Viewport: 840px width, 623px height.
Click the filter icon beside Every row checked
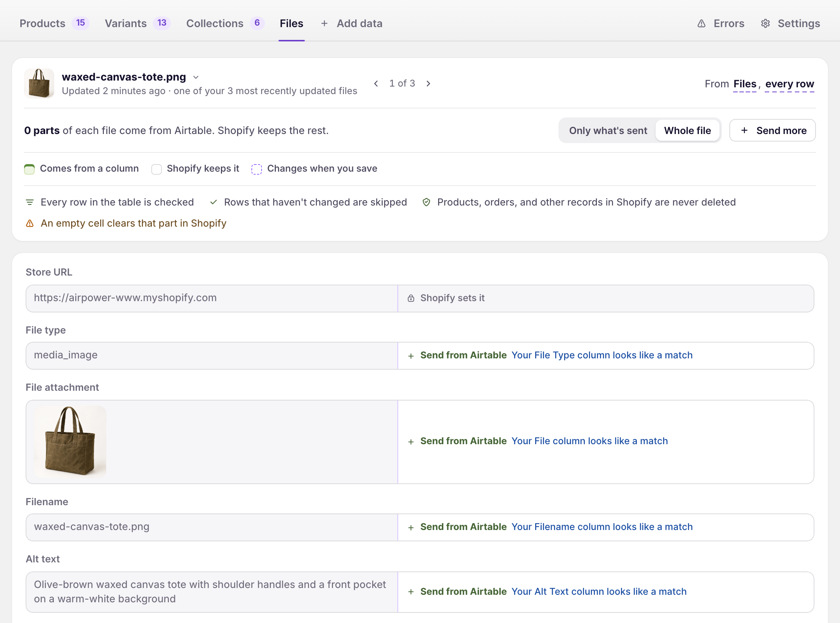point(30,203)
